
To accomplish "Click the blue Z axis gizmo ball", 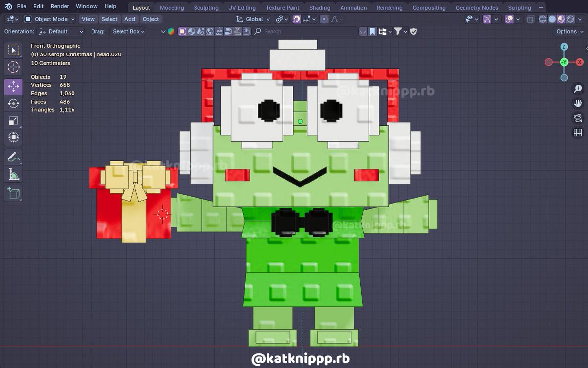I will [564, 47].
